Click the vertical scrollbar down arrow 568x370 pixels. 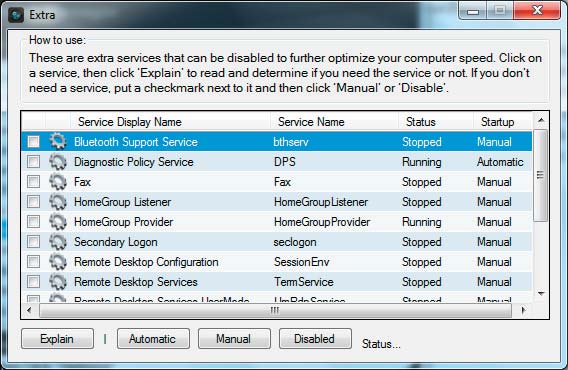pos(541,294)
